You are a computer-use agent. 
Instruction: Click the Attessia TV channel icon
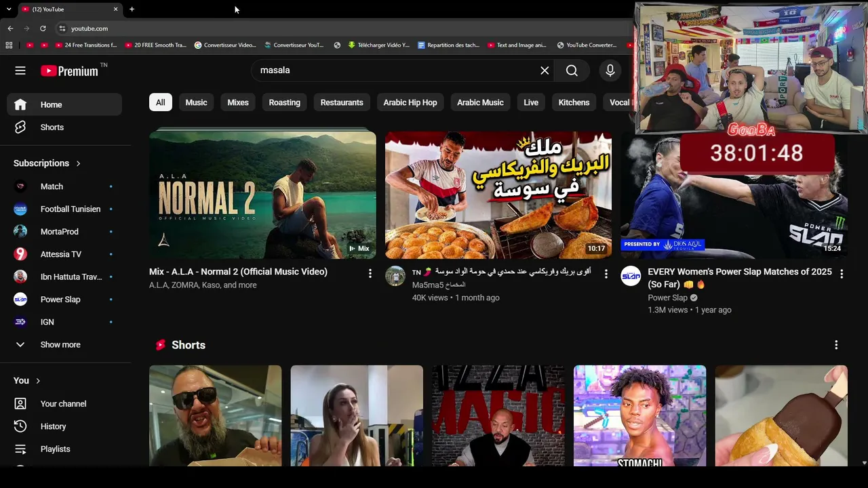point(20,254)
